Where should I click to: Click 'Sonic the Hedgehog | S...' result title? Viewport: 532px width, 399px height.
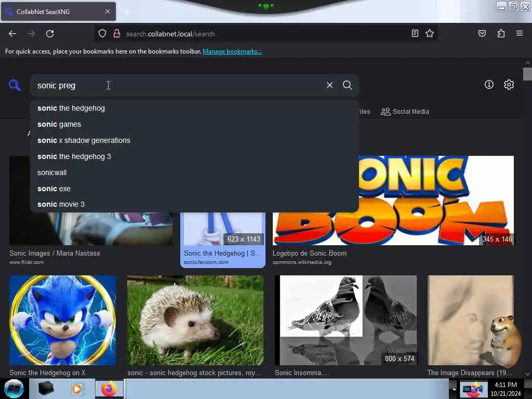coord(222,253)
